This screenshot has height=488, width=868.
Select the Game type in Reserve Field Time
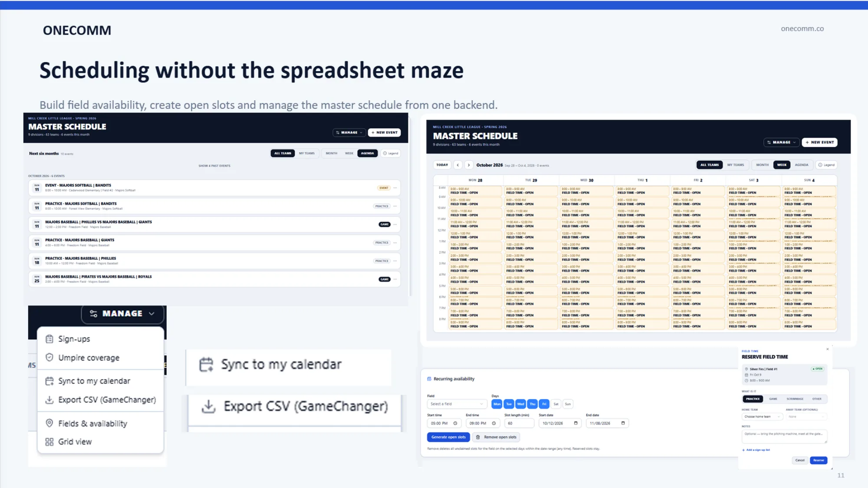(773, 399)
